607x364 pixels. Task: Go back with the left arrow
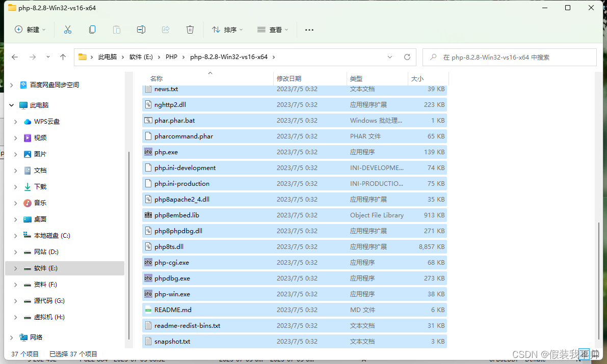pyautogui.click(x=15, y=57)
